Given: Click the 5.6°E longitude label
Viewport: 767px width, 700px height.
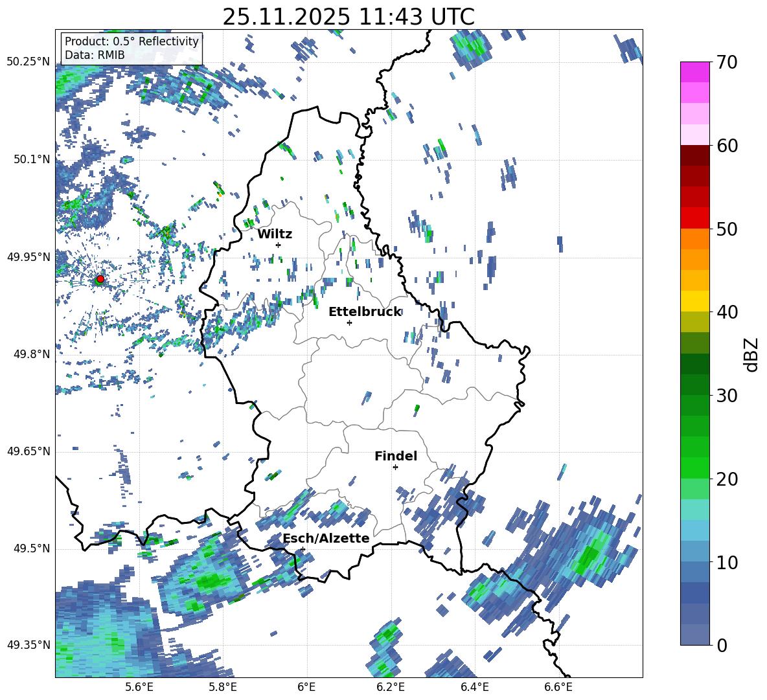Looking at the screenshot, I should (139, 687).
